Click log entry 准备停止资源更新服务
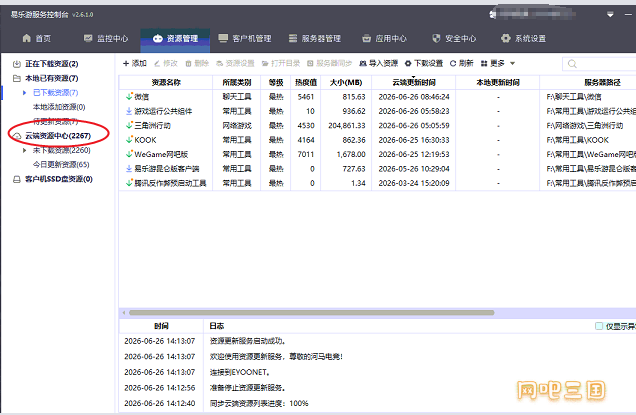 [247, 388]
